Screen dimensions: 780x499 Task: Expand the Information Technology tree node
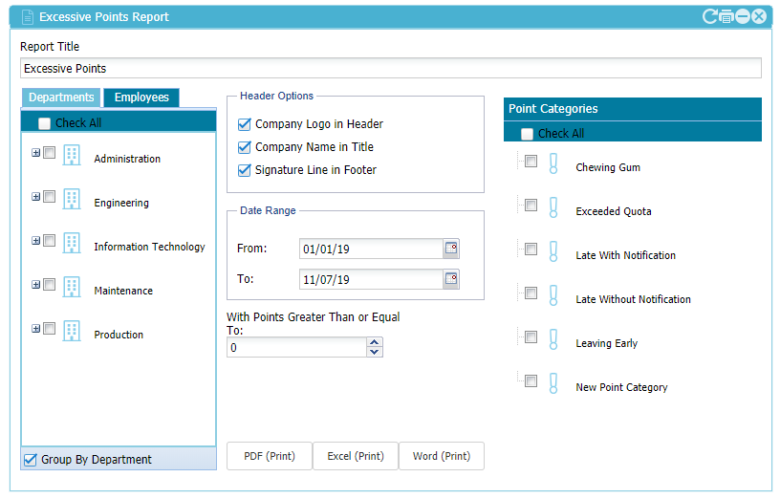[x=36, y=241]
